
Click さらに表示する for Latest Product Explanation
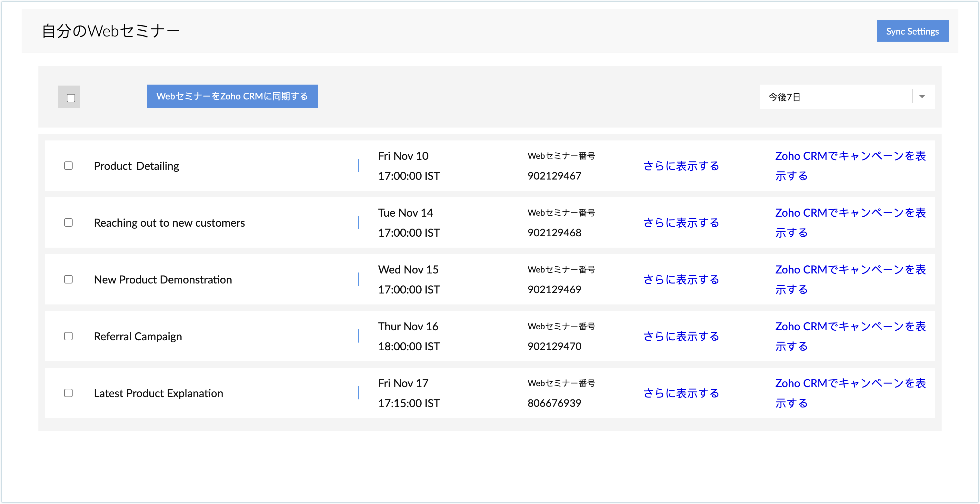[681, 393]
